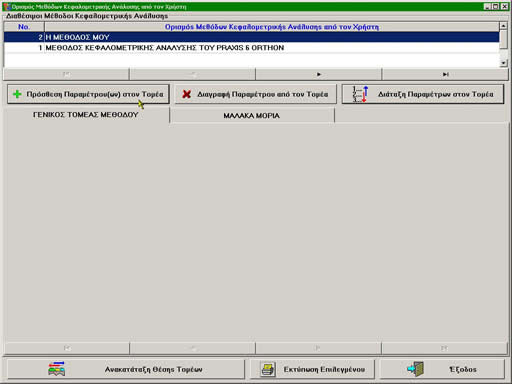Go to first record in lower parameters navigator
The height and width of the screenshot is (384, 512).
click(66, 348)
